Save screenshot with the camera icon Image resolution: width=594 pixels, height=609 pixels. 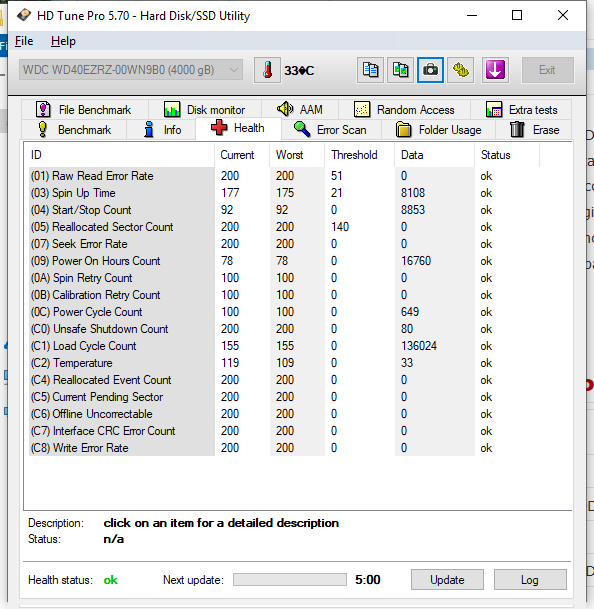tap(430, 70)
